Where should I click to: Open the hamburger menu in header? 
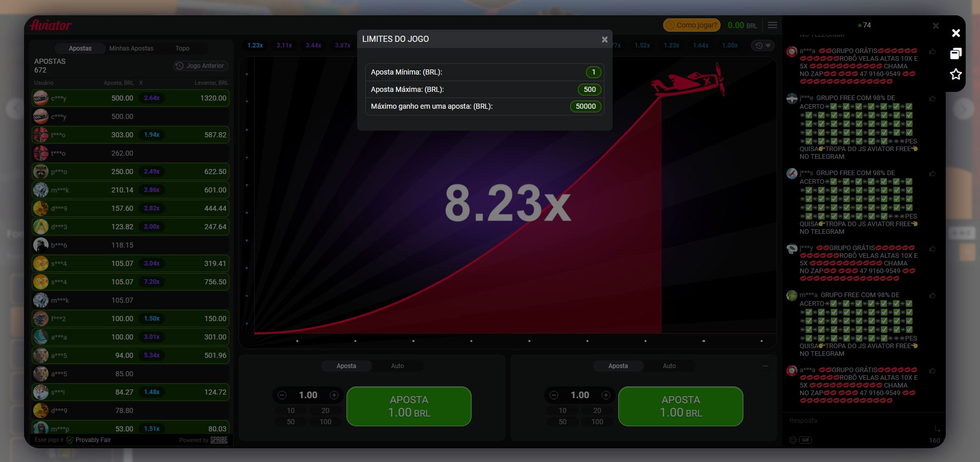click(x=773, y=25)
